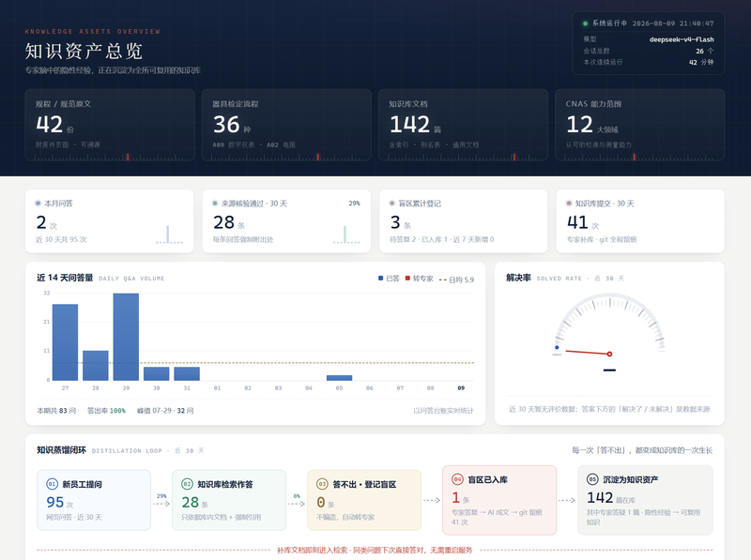Click the 近 14 天问答量 chart heading
The height and width of the screenshot is (560, 751).
[x=65, y=278]
